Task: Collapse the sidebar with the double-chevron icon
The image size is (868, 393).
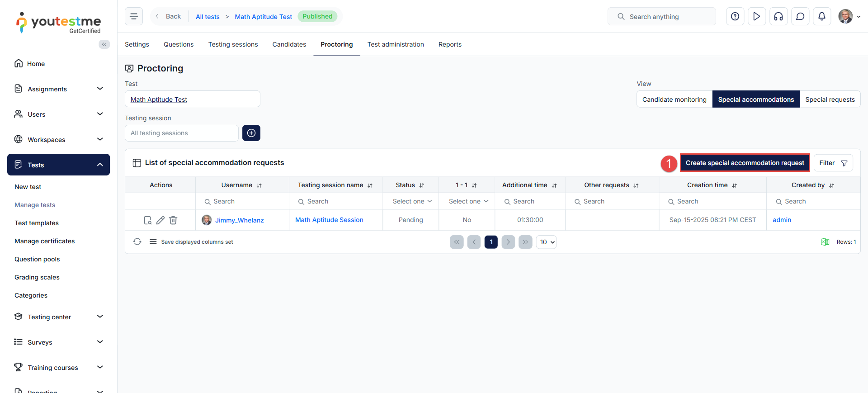Action: coord(104,44)
